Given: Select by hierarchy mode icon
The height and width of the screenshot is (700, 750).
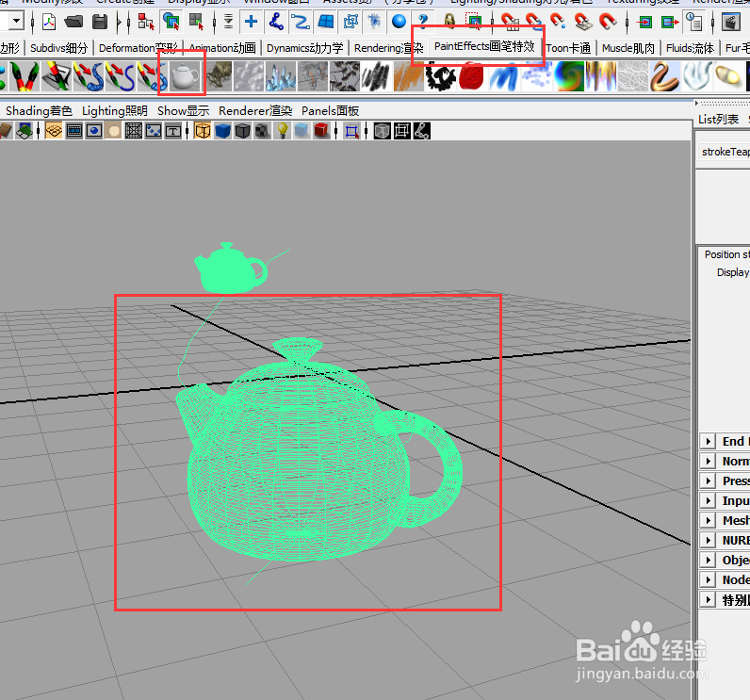Looking at the screenshot, I should tap(146, 22).
